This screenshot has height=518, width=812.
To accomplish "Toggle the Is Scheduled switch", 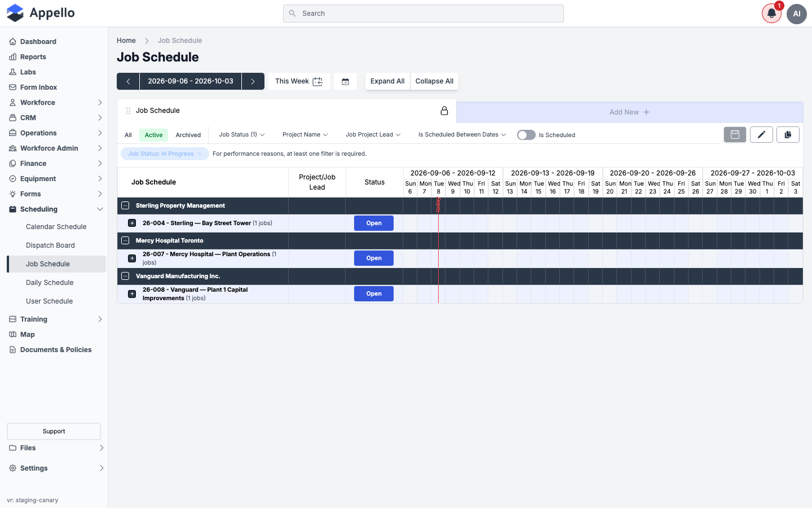I will (x=526, y=135).
